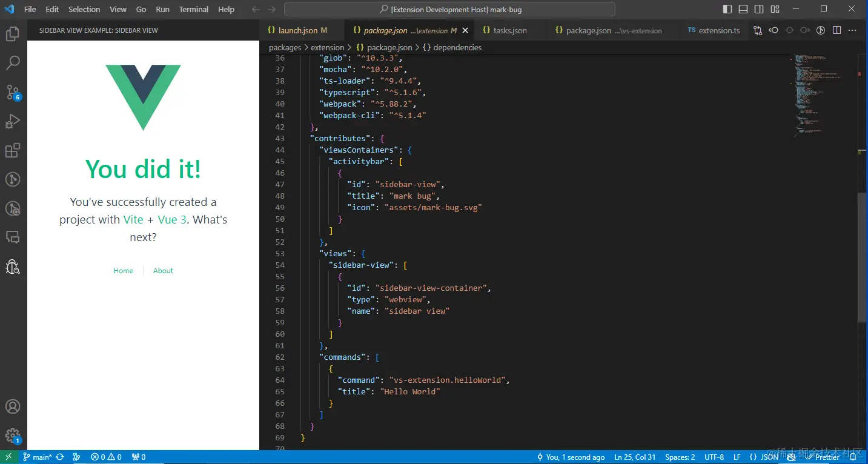Toggle the secondary side bar layout button
The height and width of the screenshot is (464, 868).
[759, 9]
